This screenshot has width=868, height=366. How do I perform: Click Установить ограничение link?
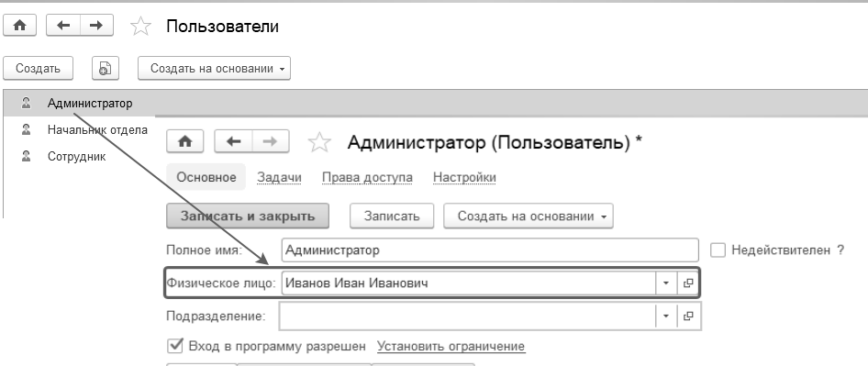pos(451,347)
